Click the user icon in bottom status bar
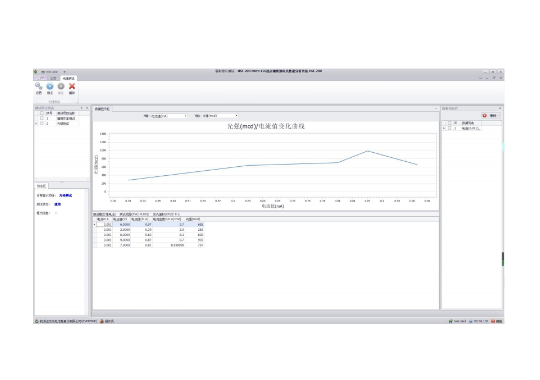540x380 pixels. (x=102, y=321)
